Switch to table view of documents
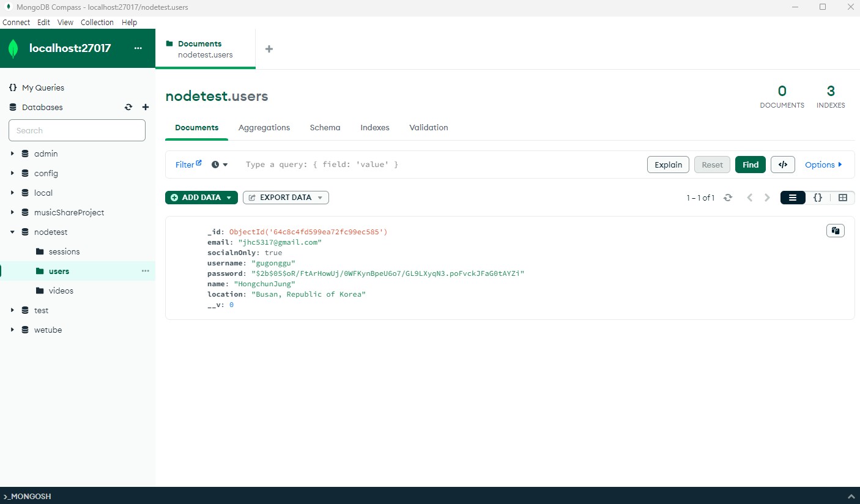 843,198
